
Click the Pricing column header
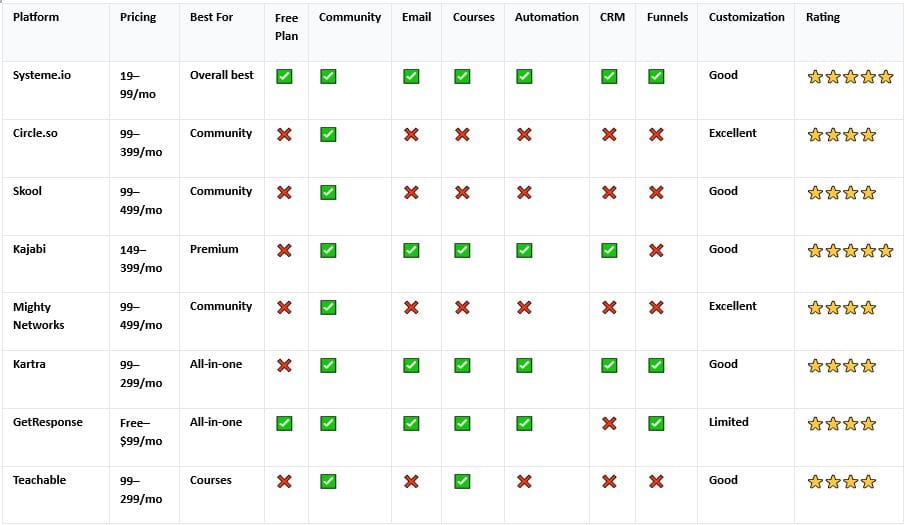[137, 17]
